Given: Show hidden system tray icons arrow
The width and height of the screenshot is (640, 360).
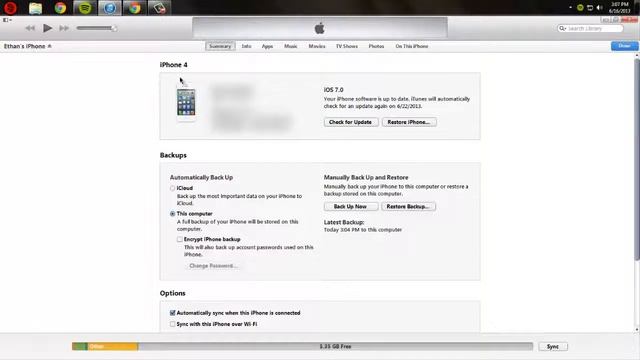Looking at the screenshot, I should 570,7.
